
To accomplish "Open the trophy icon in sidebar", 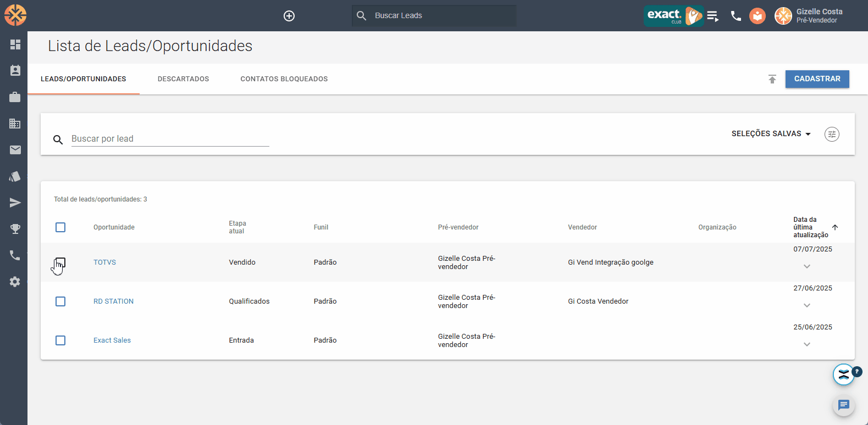I will 15,229.
